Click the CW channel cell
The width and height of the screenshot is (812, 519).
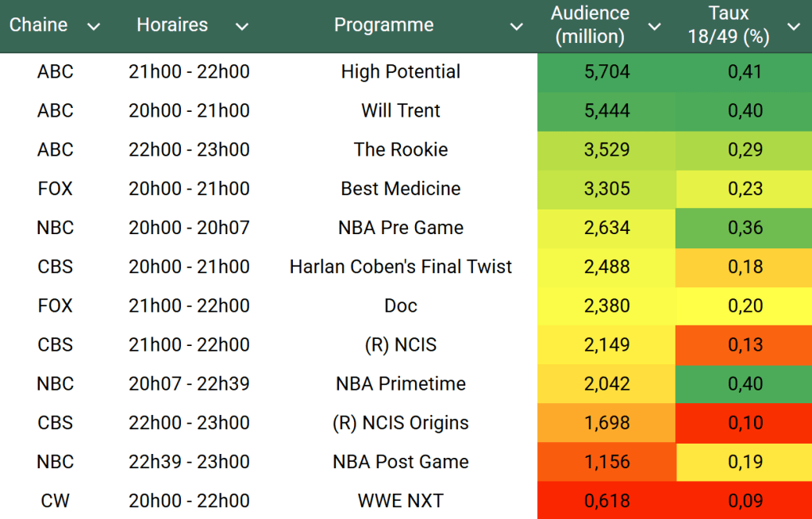pos(55,501)
